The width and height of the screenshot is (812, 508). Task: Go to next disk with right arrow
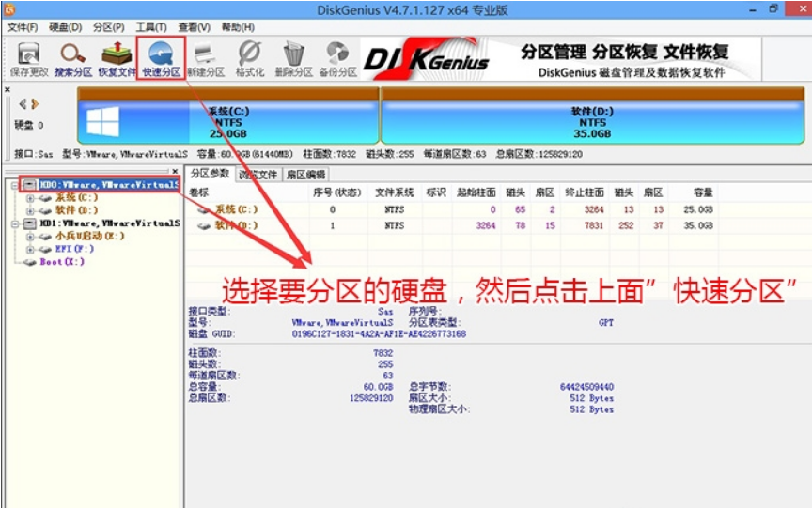point(35,104)
